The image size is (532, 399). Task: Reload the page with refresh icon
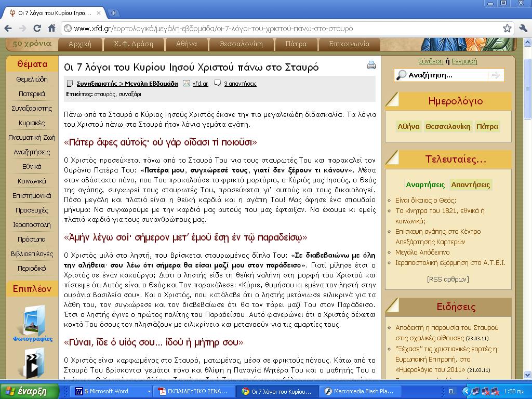click(37, 29)
